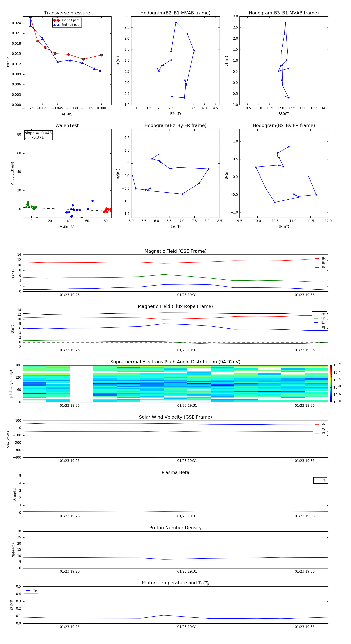The image size is (351, 644).
Task: Click the Suprathermal Electrons Pitch Angle Distribution title
Action: click(x=175, y=362)
